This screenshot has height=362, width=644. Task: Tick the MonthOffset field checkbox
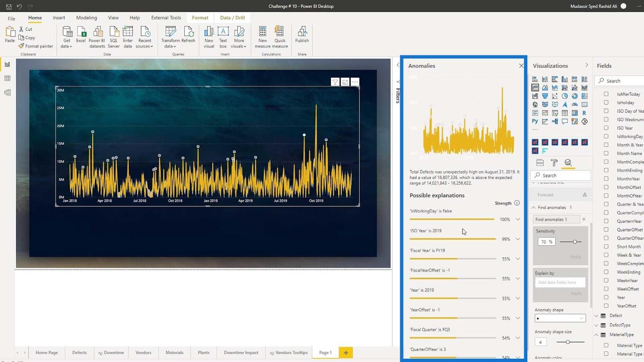click(606, 187)
